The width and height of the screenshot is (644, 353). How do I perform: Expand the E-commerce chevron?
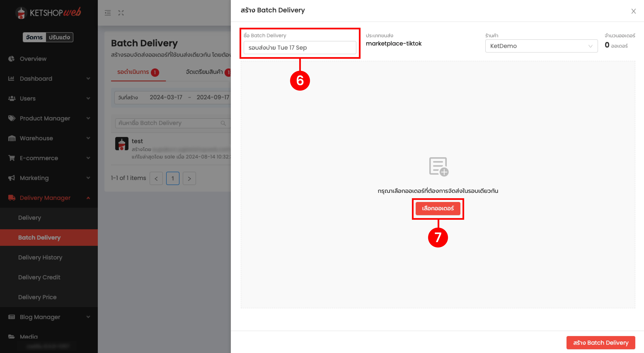coord(88,158)
